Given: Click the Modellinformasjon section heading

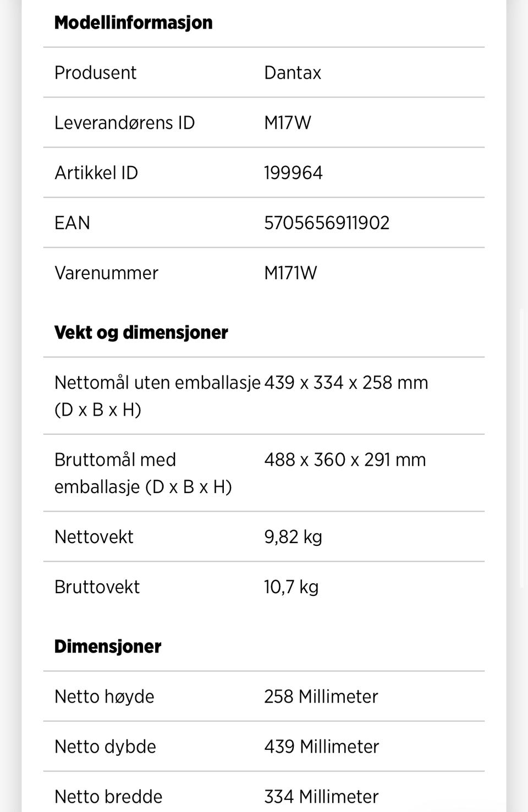Looking at the screenshot, I should point(133,23).
